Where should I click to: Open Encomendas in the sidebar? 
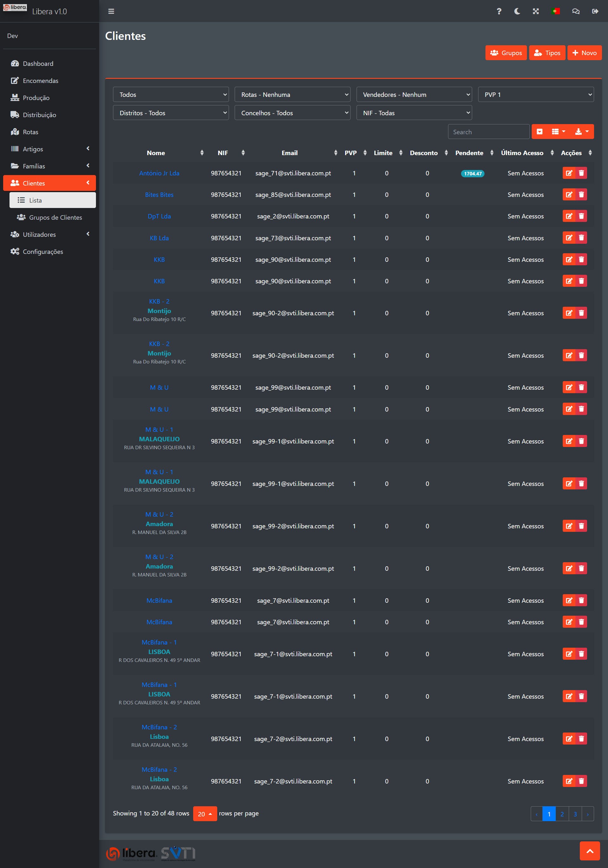41,80
